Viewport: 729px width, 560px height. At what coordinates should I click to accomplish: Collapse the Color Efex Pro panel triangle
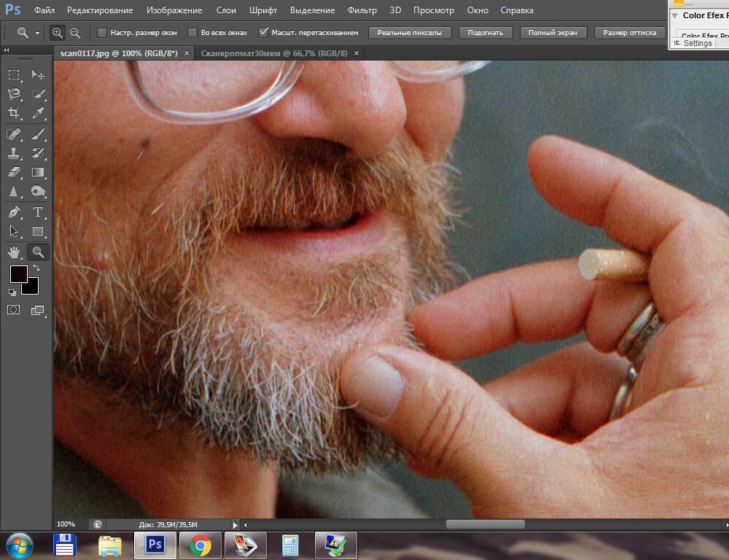click(x=675, y=15)
